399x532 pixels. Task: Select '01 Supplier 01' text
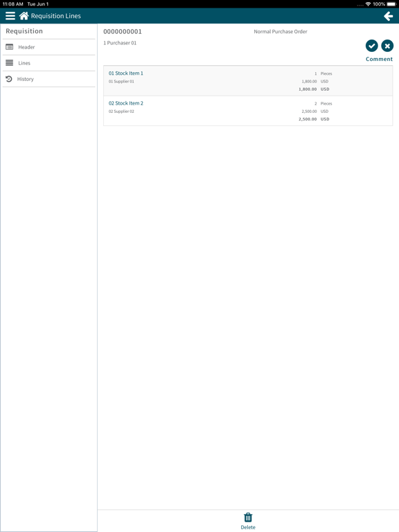121,82
